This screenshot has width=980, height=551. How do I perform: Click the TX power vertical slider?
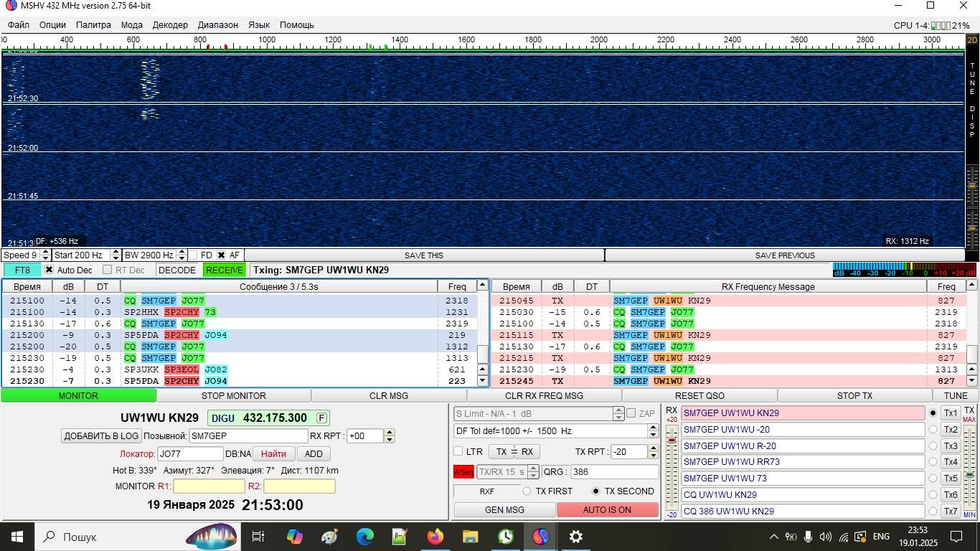969,466
